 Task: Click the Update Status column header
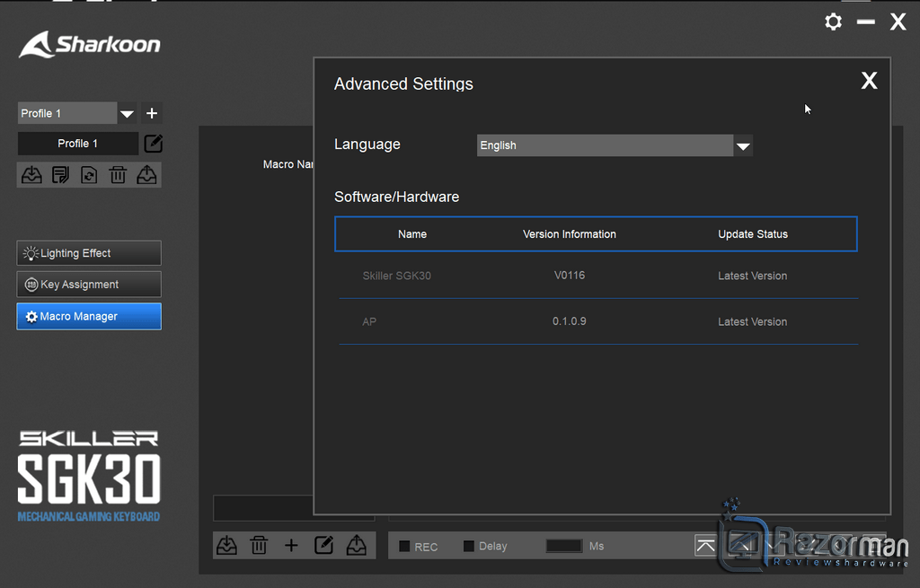tap(753, 234)
